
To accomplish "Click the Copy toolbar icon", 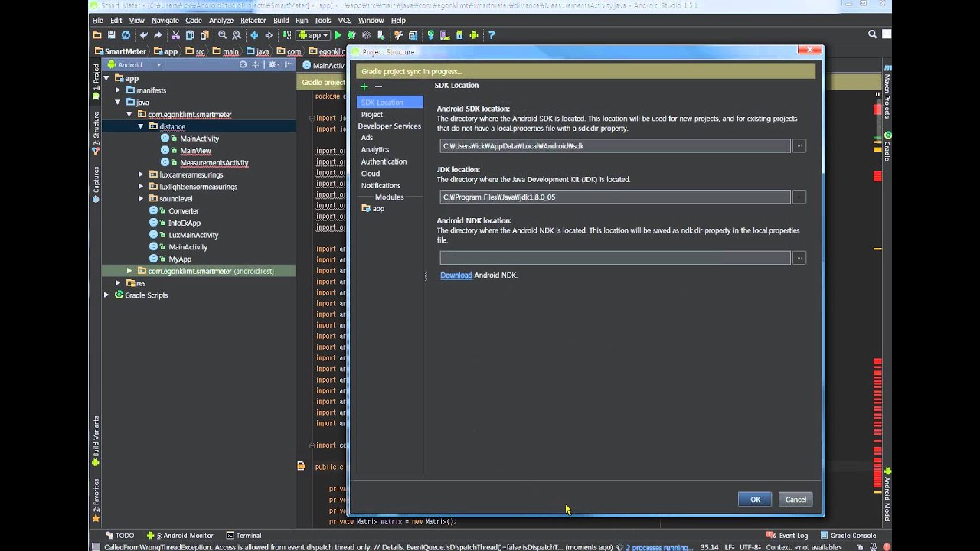I will pos(190,35).
